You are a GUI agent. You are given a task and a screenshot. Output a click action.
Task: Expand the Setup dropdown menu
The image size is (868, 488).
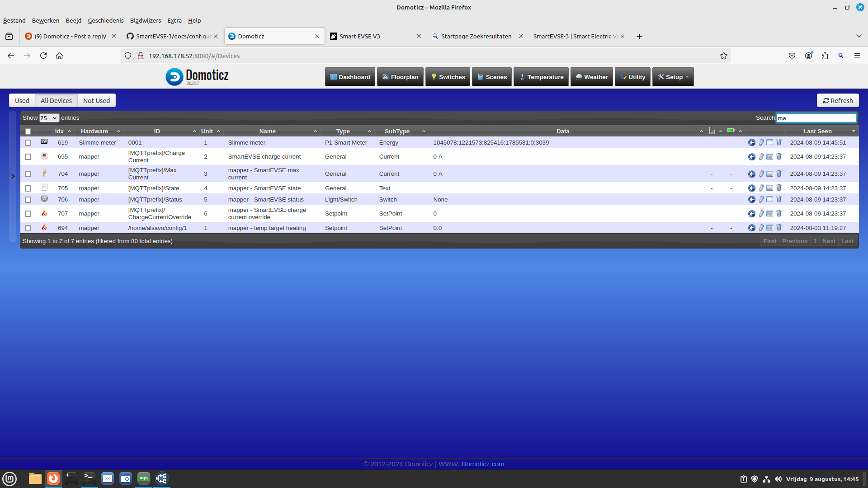point(671,77)
